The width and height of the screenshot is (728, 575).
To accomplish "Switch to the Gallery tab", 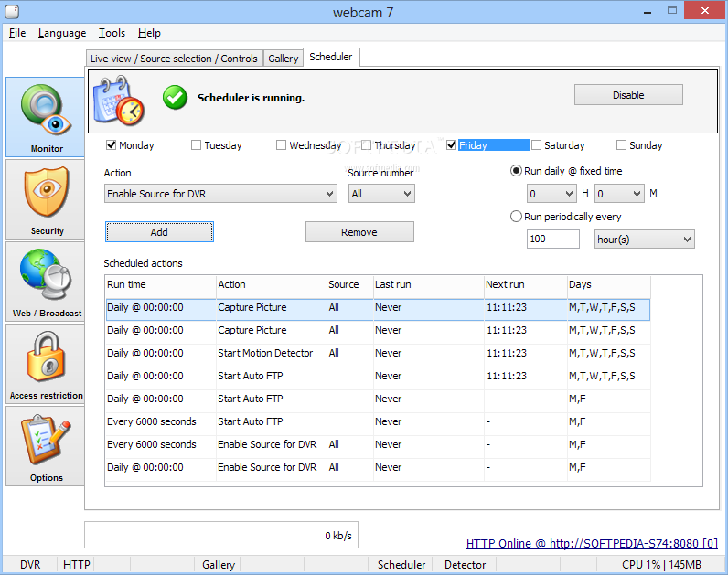I will tap(284, 59).
